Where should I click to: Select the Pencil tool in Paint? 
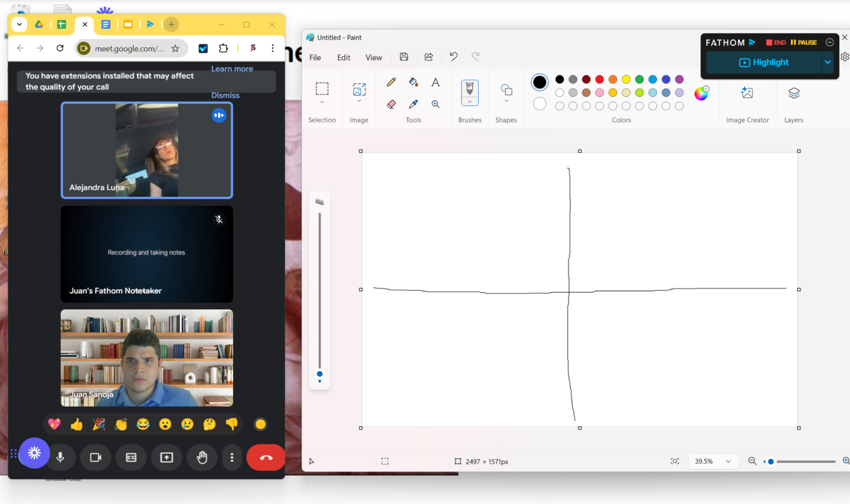391,83
